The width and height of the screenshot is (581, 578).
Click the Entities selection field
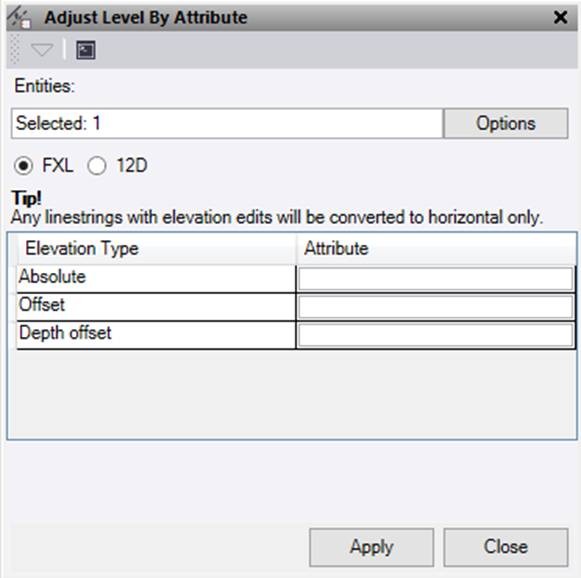(x=227, y=123)
